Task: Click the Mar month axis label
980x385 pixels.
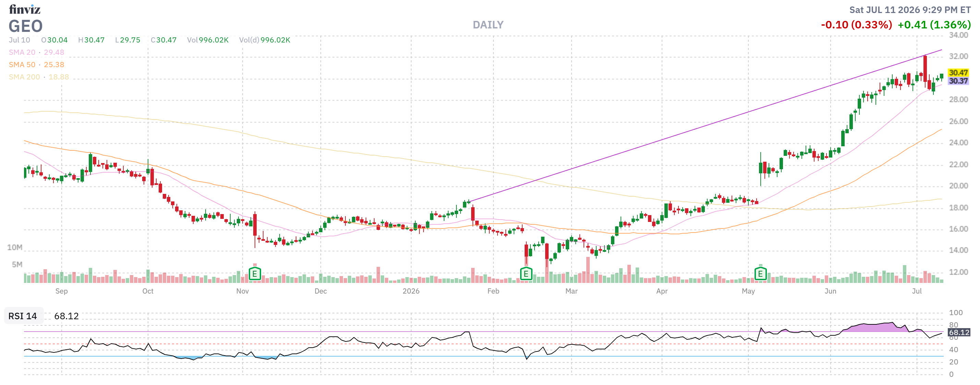Action: click(572, 291)
